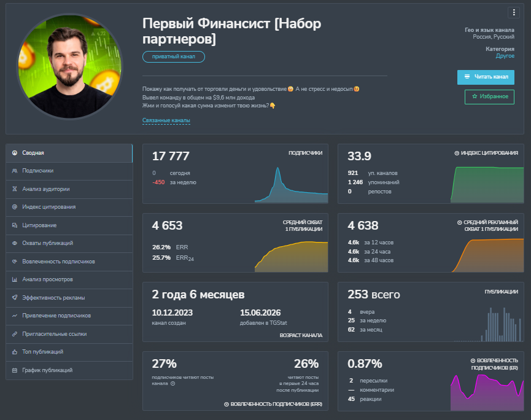Click the link icon for Пригласительные ссылки

pyautogui.click(x=15, y=334)
